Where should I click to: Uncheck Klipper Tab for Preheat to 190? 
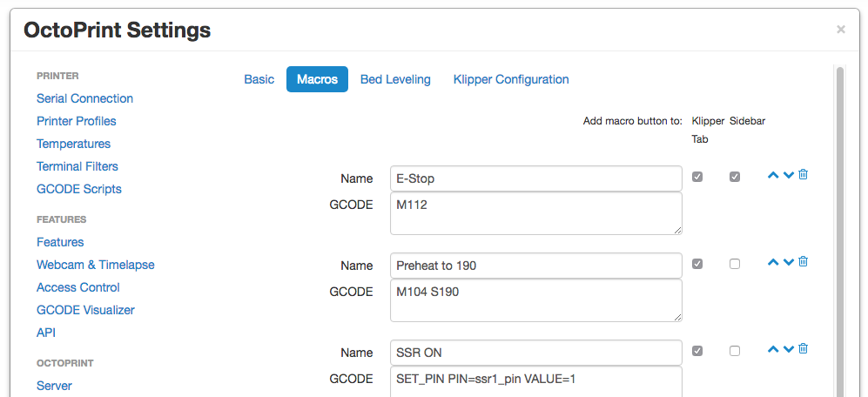tap(697, 264)
